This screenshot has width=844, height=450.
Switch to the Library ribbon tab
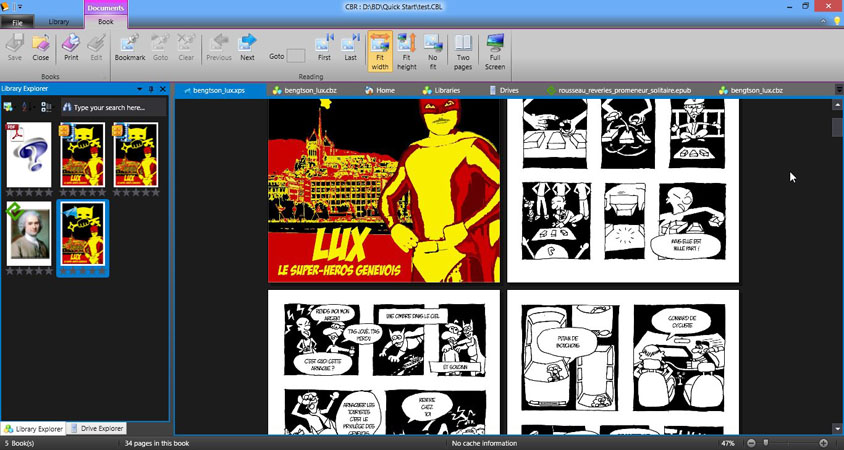click(59, 22)
